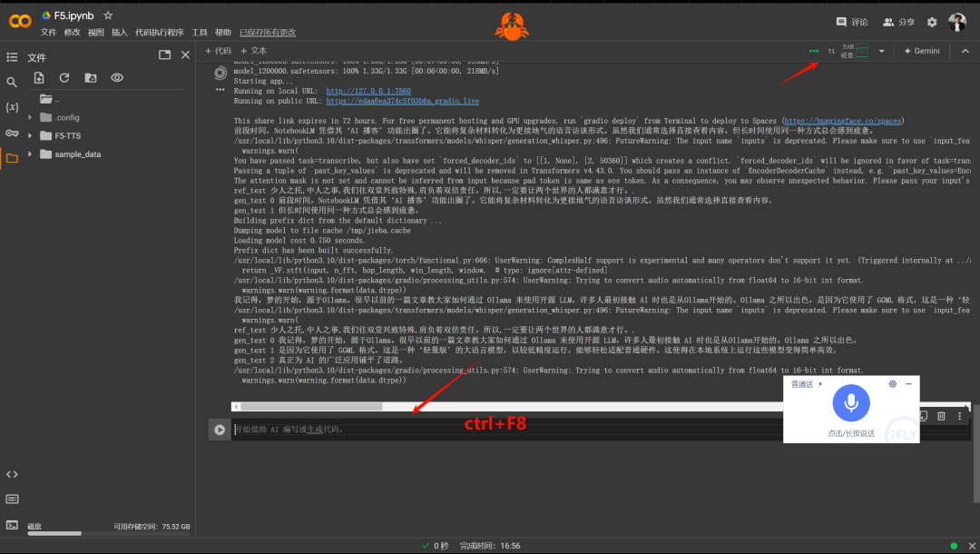Mount Google Drive in the files panel
Screen dimensions: 980x554
(90, 77)
